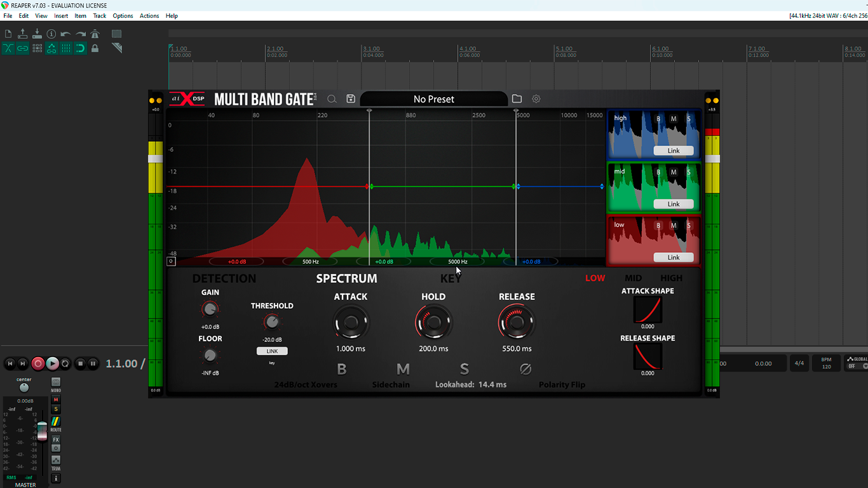868x488 pixels.
Task: Toggle the padlock locking icon
Action: click(95, 48)
